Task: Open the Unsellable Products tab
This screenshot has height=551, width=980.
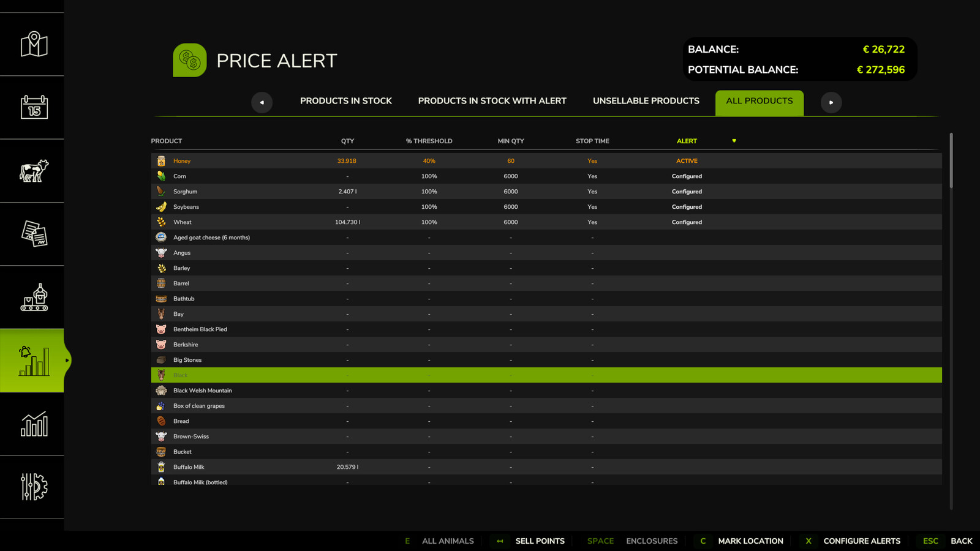Action: pos(646,101)
